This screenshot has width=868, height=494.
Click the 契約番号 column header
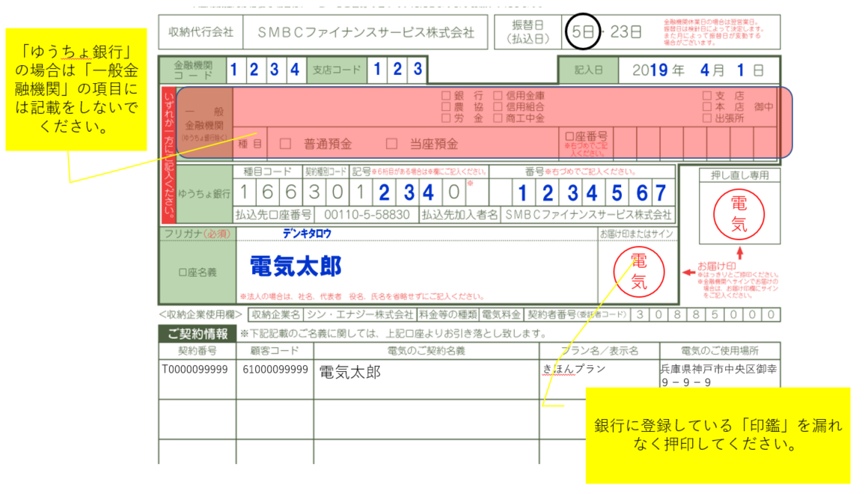point(197,351)
